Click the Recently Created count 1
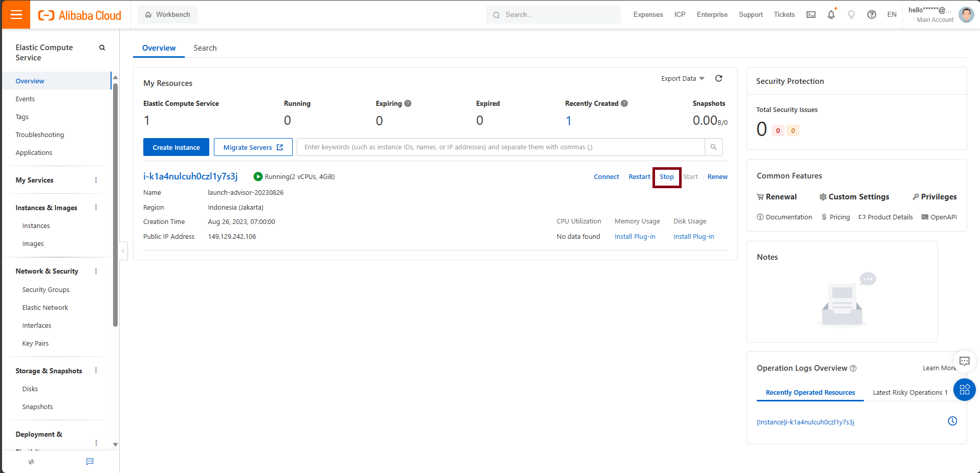Screen dimensions: 980x473 click(569, 121)
